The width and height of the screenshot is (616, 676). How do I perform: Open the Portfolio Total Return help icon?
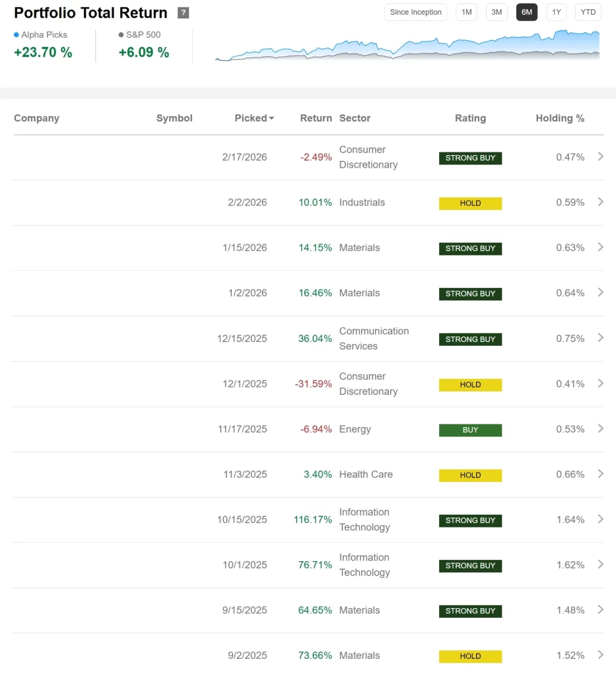point(183,13)
